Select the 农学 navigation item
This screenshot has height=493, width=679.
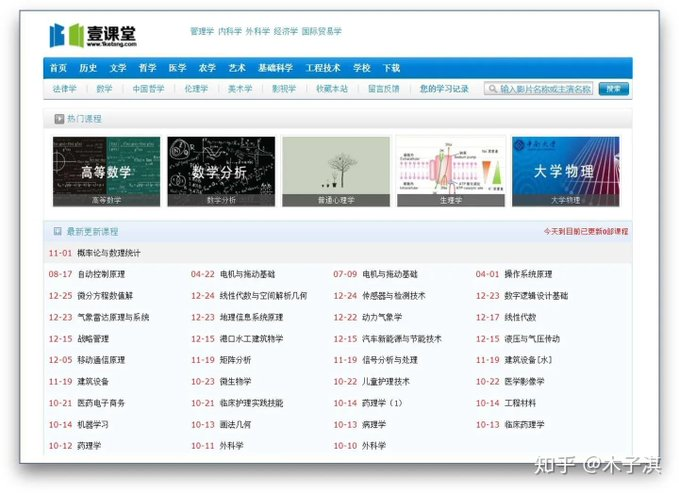[207, 68]
